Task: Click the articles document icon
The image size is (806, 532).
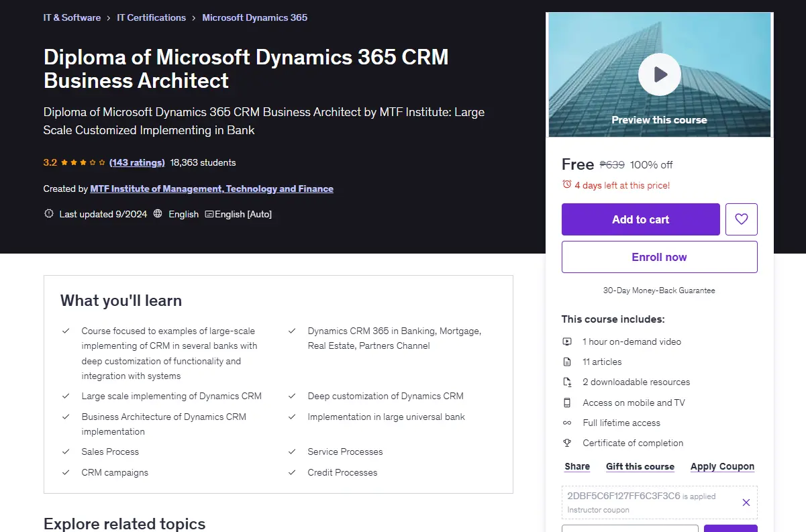Action: (567, 362)
